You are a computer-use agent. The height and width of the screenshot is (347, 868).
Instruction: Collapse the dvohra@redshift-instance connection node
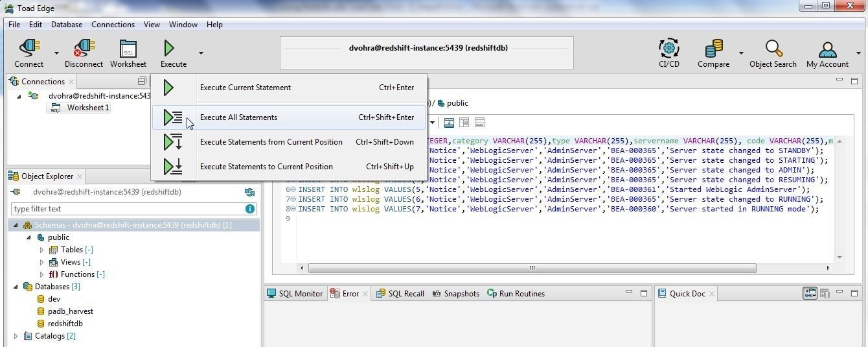coord(19,96)
